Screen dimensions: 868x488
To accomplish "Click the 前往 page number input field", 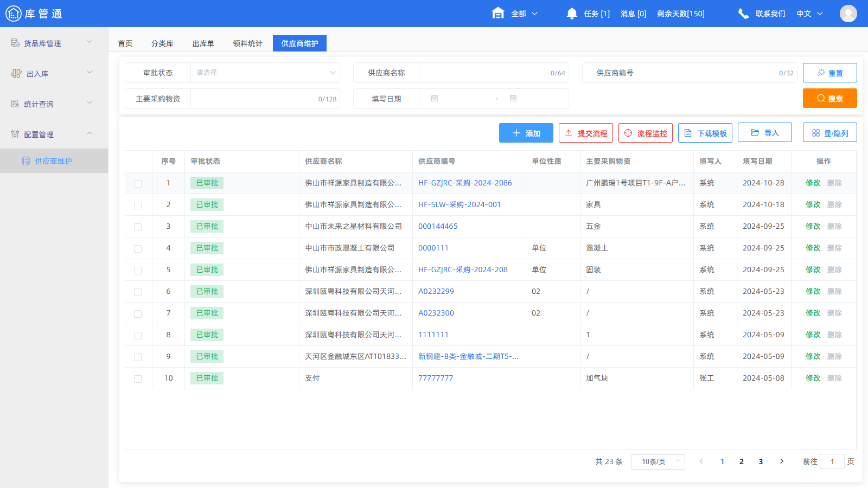I will coord(832,461).
